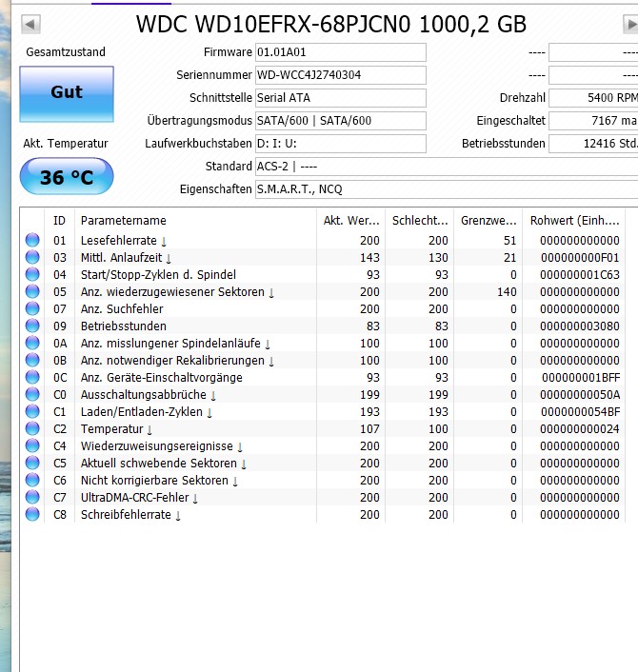Image resolution: width=638 pixels, height=672 pixels.
Task: Click status orb for Mittl. Anlaufzeit row
Action: [32, 257]
